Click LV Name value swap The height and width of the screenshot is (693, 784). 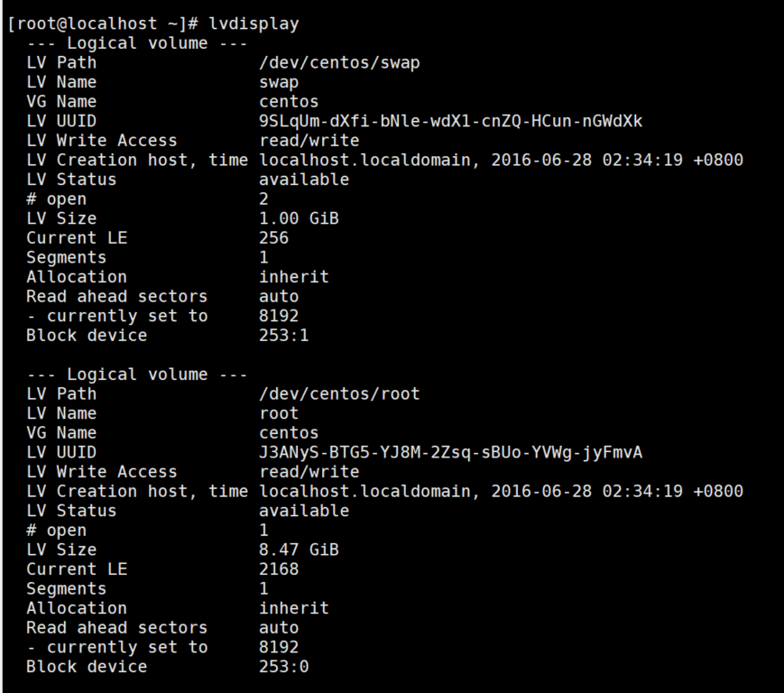[279, 83]
